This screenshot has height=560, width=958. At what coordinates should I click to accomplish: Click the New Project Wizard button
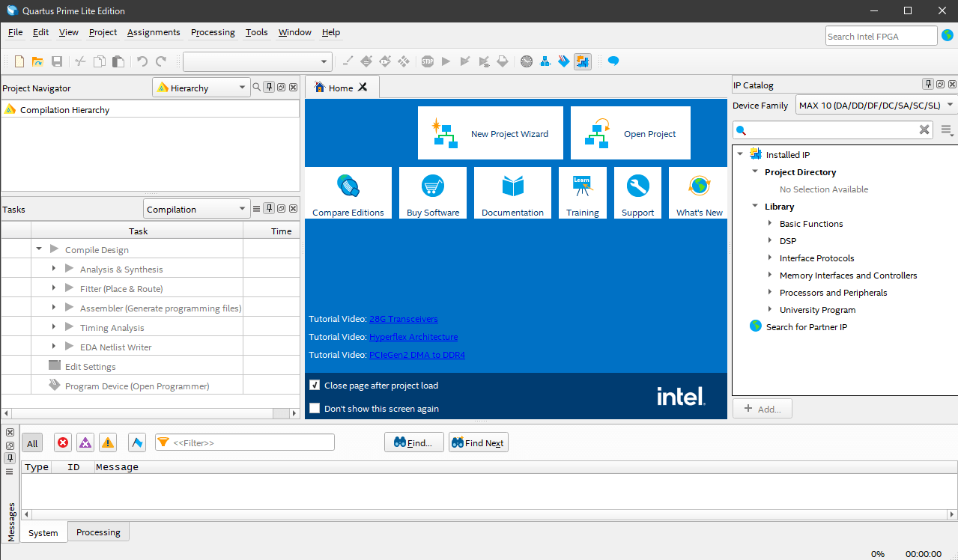click(x=491, y=133)
